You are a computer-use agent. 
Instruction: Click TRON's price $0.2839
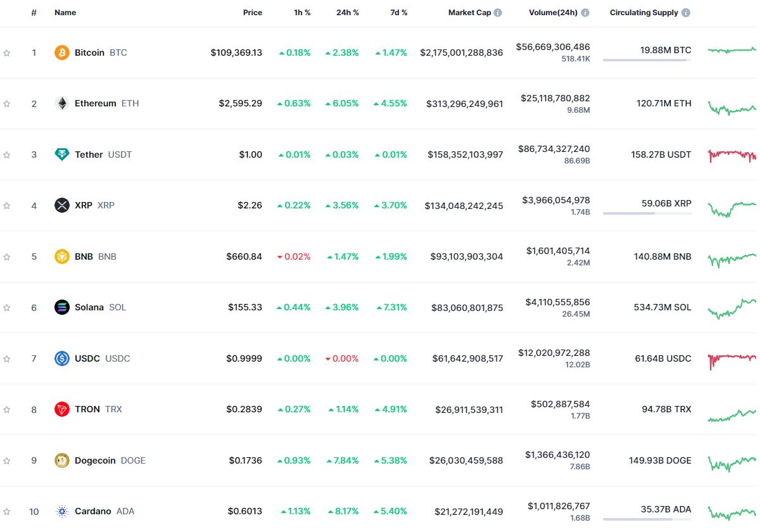click(x=244, y=409)
